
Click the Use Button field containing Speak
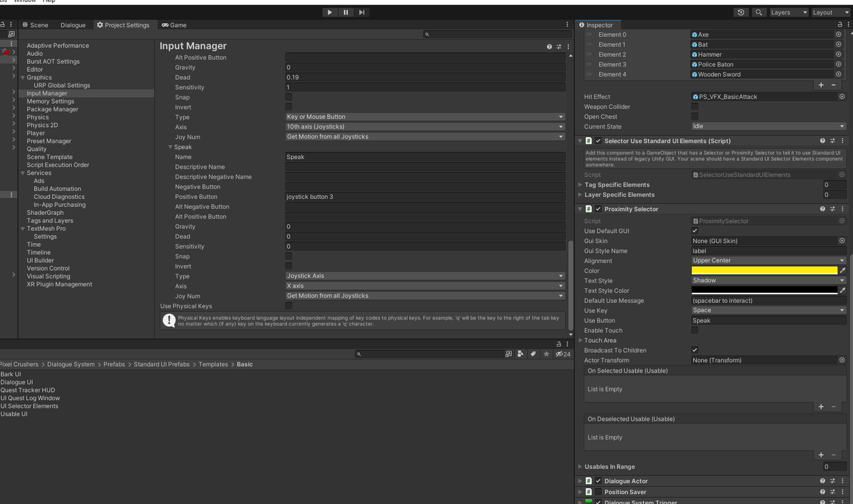click(768, 320)
